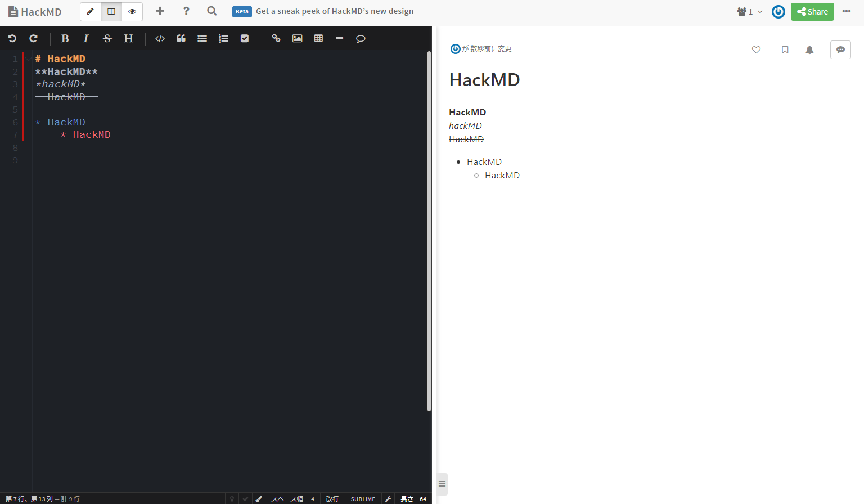Screen dimensions: 864x504
Task: Undo the last edit
Action: coord(12,38)
